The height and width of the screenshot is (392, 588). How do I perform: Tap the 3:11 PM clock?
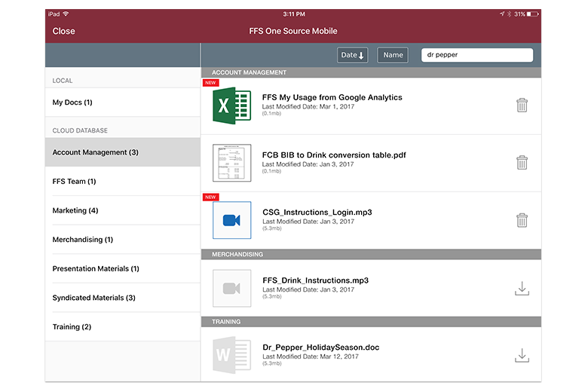coord(294,14)
